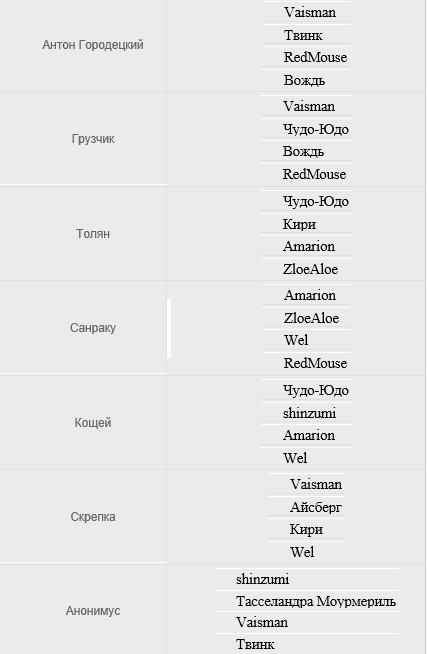Choose Кири in the Скрепка group
Screen dimensions: 427x654
point(306,529)
